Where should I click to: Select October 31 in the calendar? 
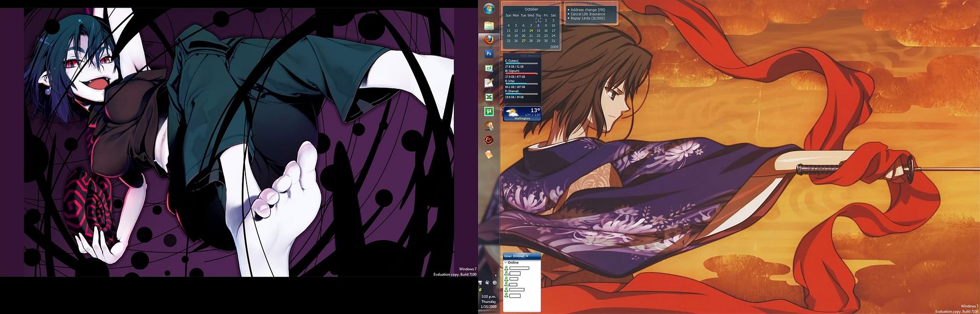[x=553, y=41]
